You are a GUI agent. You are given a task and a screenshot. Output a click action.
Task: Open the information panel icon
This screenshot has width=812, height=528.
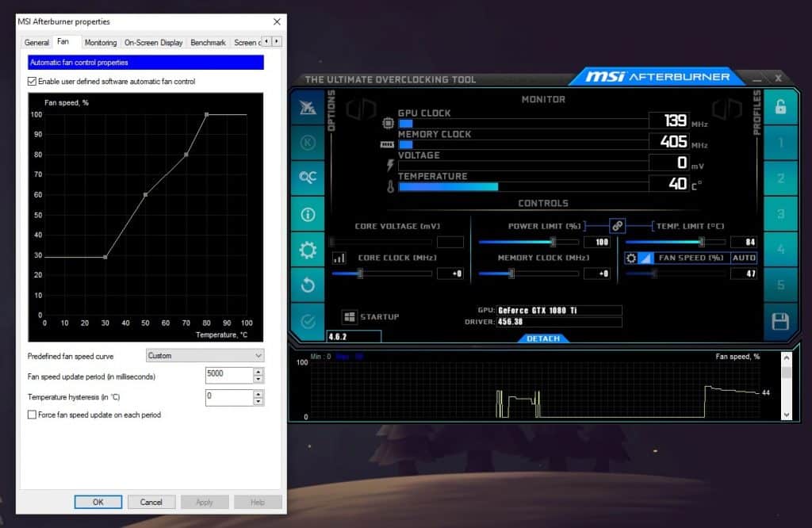click(x=308, y=214)
